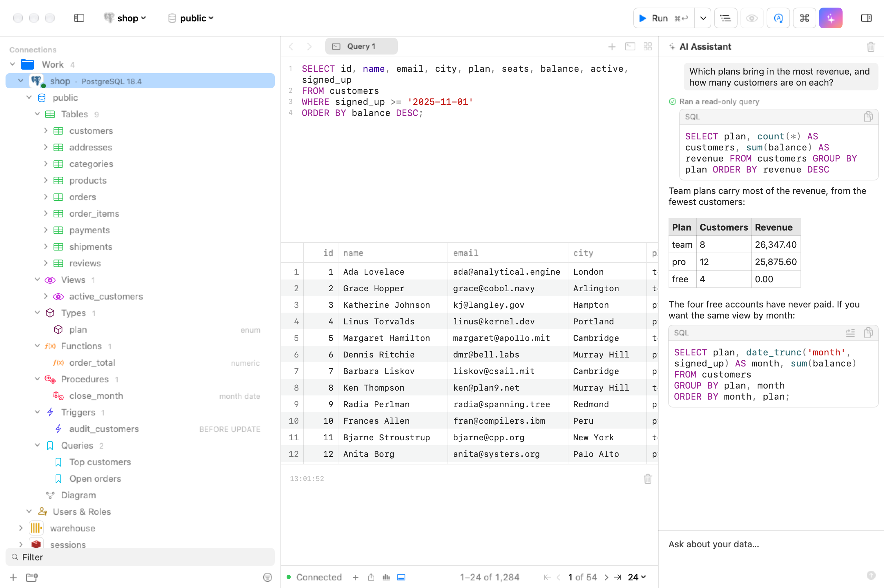Show the tab overview grid icon
Viewport: 884px width, 588px height.
tap(647, 47)
